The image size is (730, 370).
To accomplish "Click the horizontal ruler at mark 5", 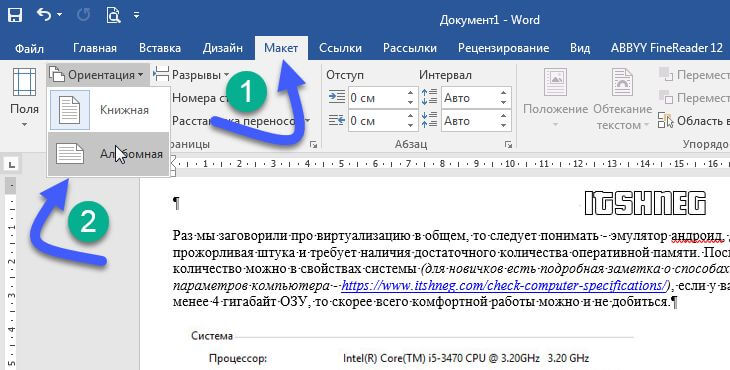I will pyautogui.click(x=341, y=163).
